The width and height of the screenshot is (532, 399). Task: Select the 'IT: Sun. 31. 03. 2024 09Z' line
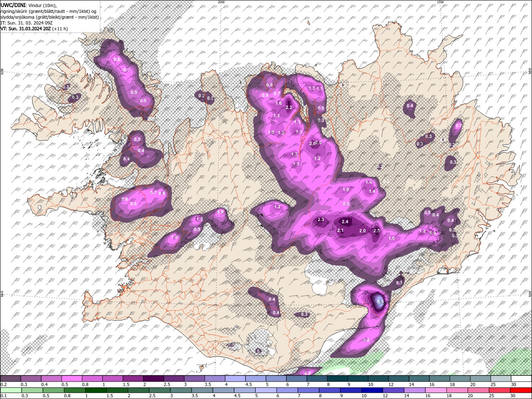(x=27, y=23)
